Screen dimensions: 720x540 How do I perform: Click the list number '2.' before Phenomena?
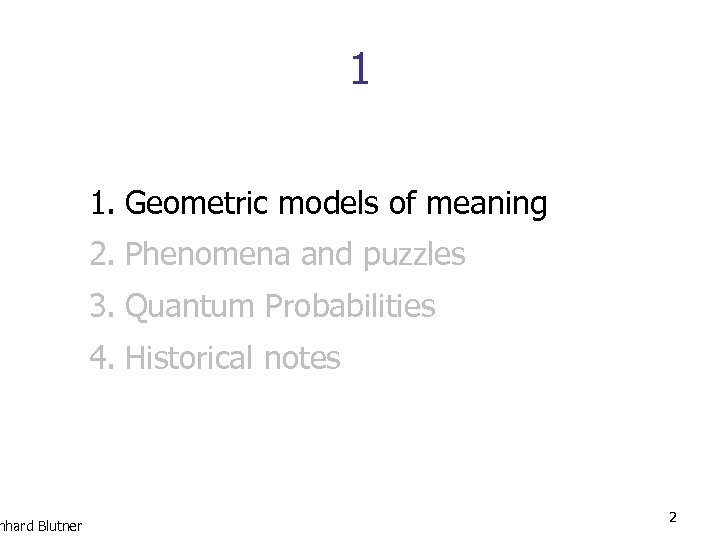coord(102,255)
